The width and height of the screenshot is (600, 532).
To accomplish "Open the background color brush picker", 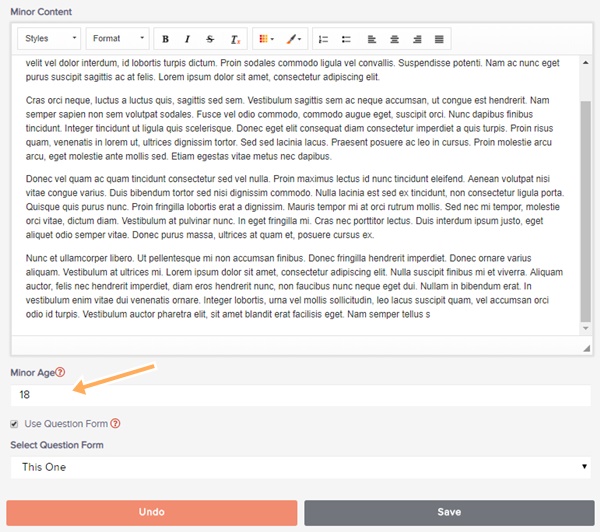I will (294, 39).
